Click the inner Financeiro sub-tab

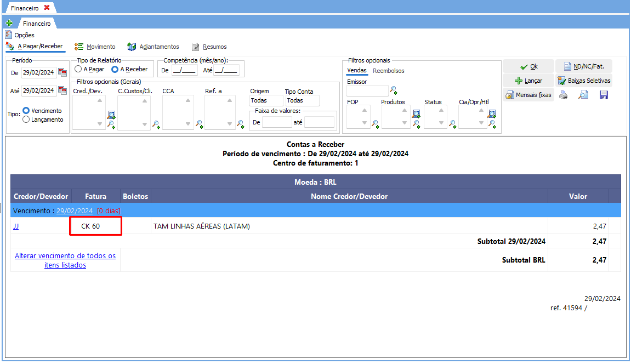pyautogui.click(x=37, y=24)
